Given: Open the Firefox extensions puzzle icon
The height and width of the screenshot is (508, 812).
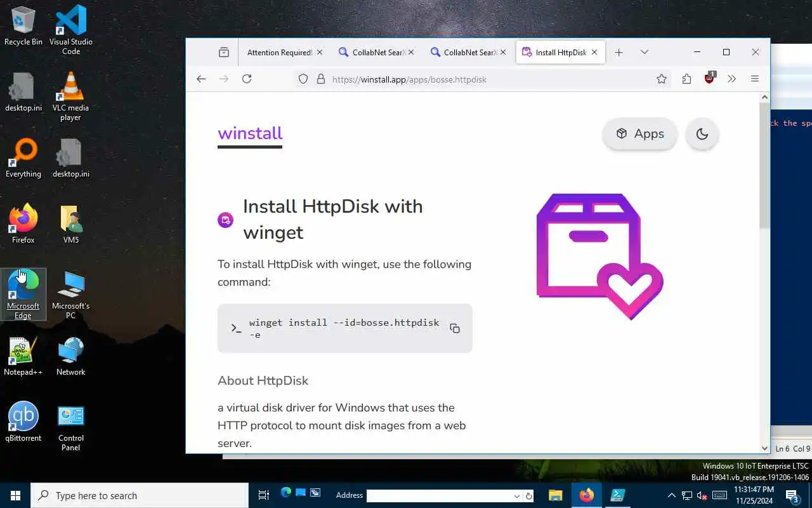Looking at the screenshot, I should [686, 79].
